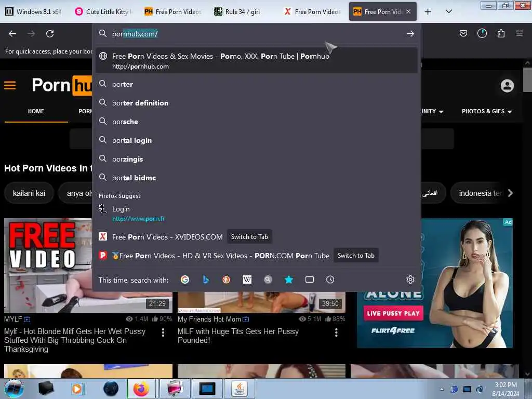This screenshot has width=532, height=399.
Task: Click the 'indonesia' search chip
Action: point(480,193)
